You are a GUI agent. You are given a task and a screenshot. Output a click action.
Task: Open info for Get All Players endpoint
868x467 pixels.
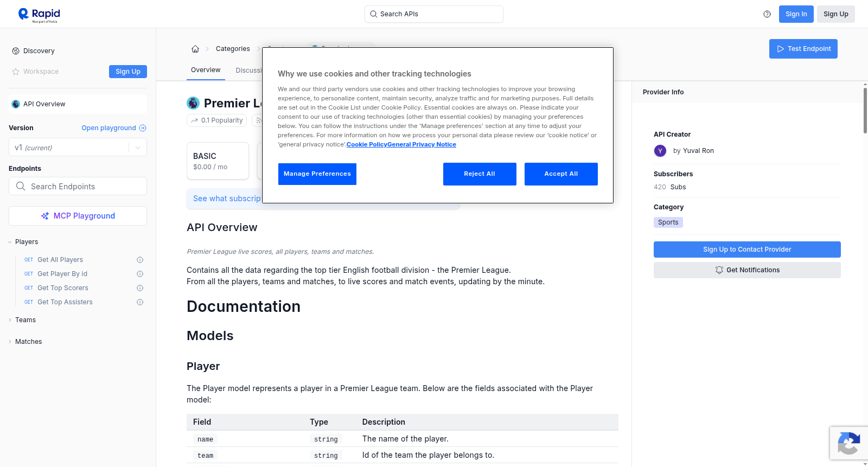click(140, 260)
